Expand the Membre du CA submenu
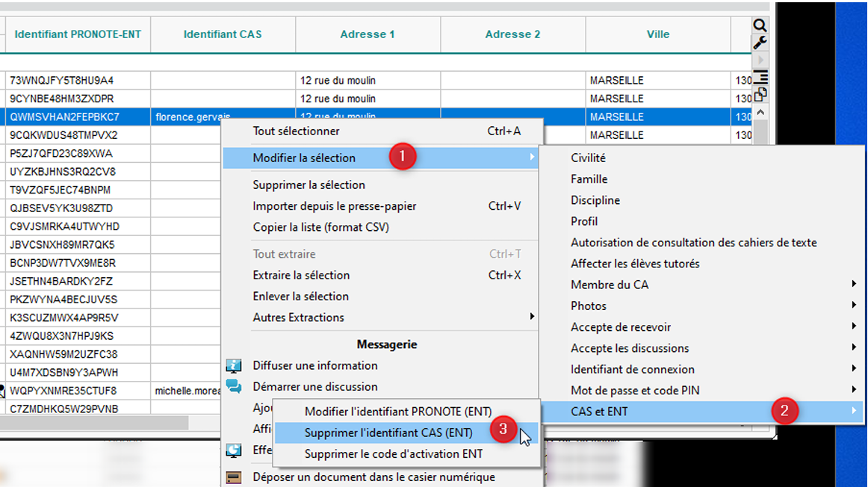 coord(853,285)
